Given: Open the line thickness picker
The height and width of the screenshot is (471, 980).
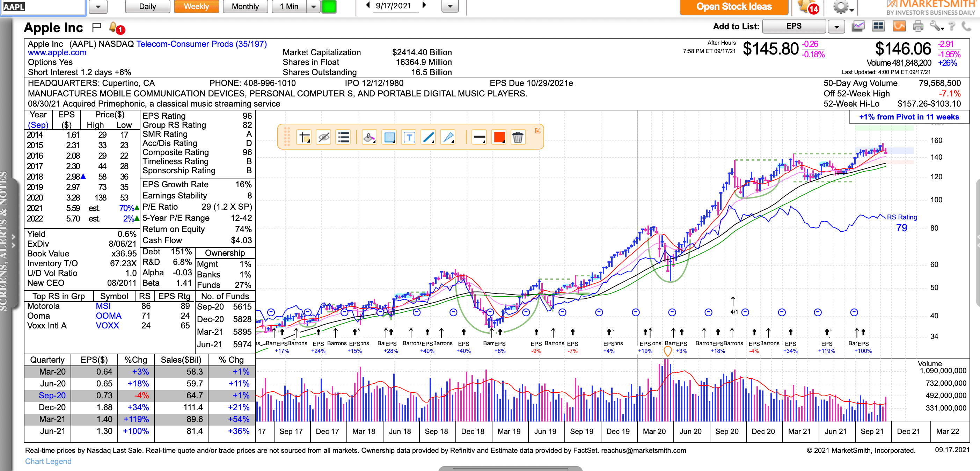Looking at the screenshot, I should [x=479, y=137].
